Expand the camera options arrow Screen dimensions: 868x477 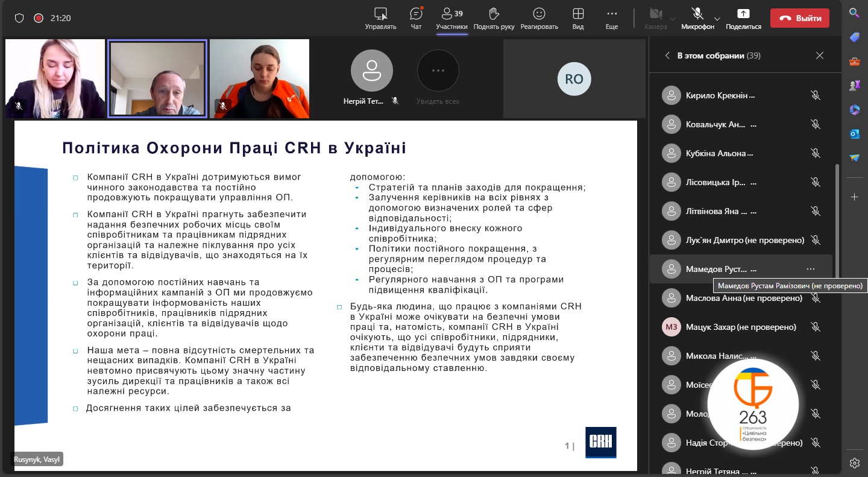[673, 18]
